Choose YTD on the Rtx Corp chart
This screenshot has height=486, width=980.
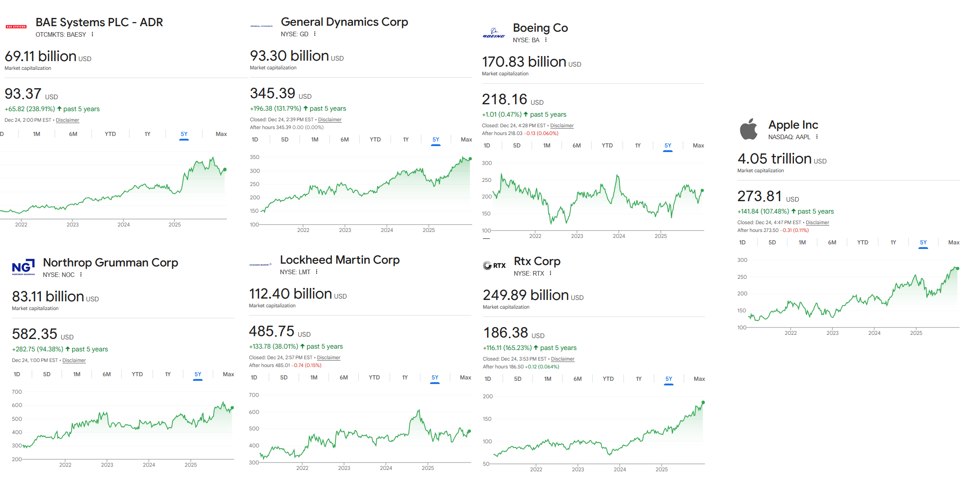pos(608,379)
